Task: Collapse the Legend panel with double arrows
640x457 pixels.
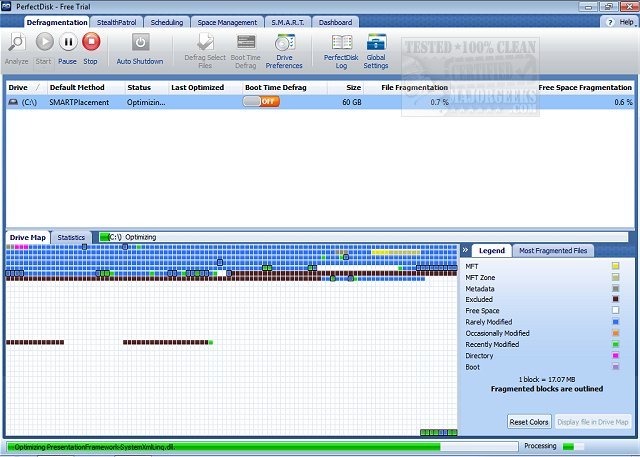Action: 465,250
